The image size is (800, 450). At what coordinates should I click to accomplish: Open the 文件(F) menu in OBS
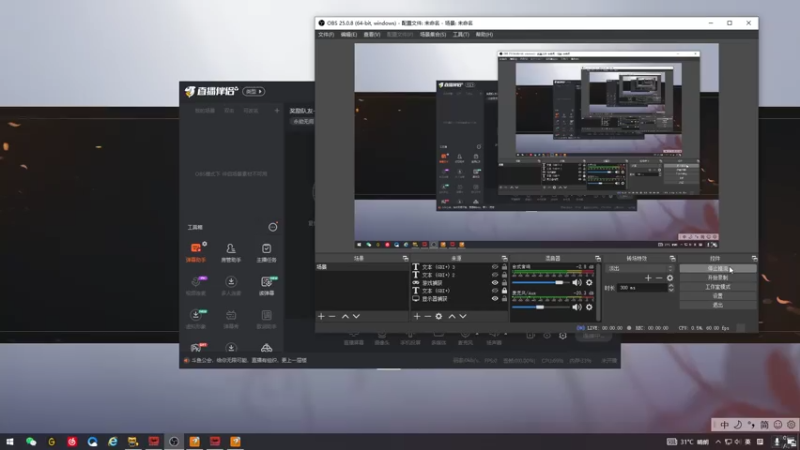click(x=326, y=35)
